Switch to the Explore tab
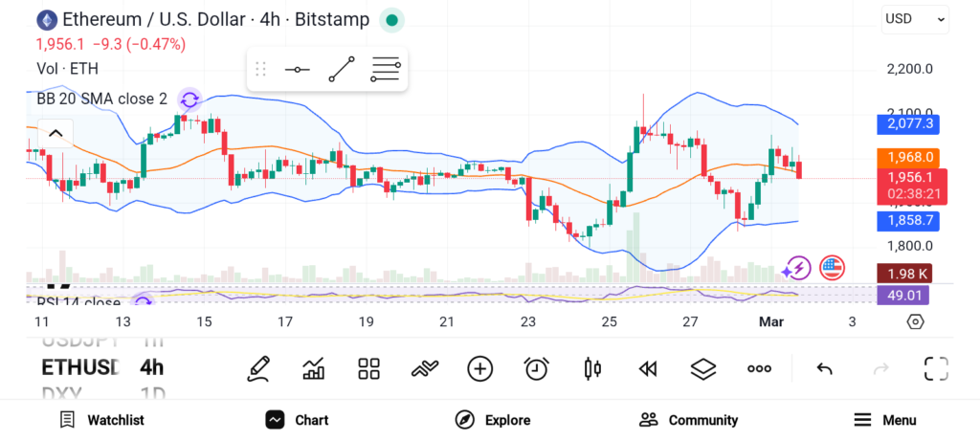 point(493,420)
